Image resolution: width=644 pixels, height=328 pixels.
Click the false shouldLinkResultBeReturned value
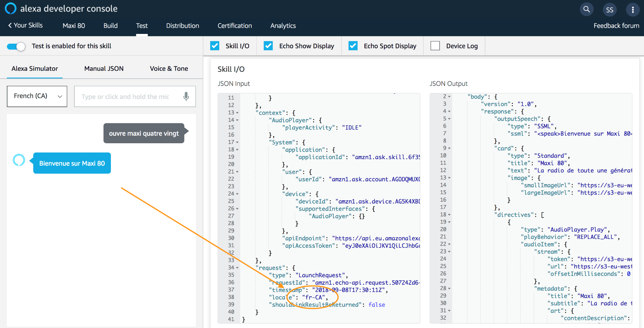377,305
